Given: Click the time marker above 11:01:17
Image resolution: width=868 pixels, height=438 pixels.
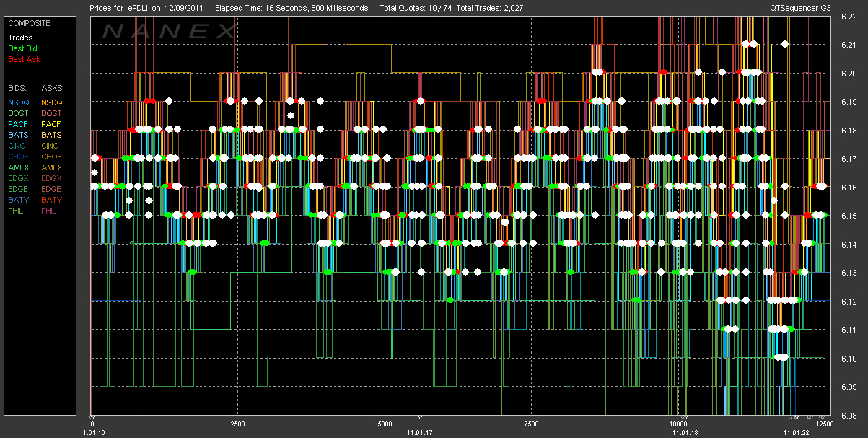Looking at the screenshot, I should tap(420, 417).
